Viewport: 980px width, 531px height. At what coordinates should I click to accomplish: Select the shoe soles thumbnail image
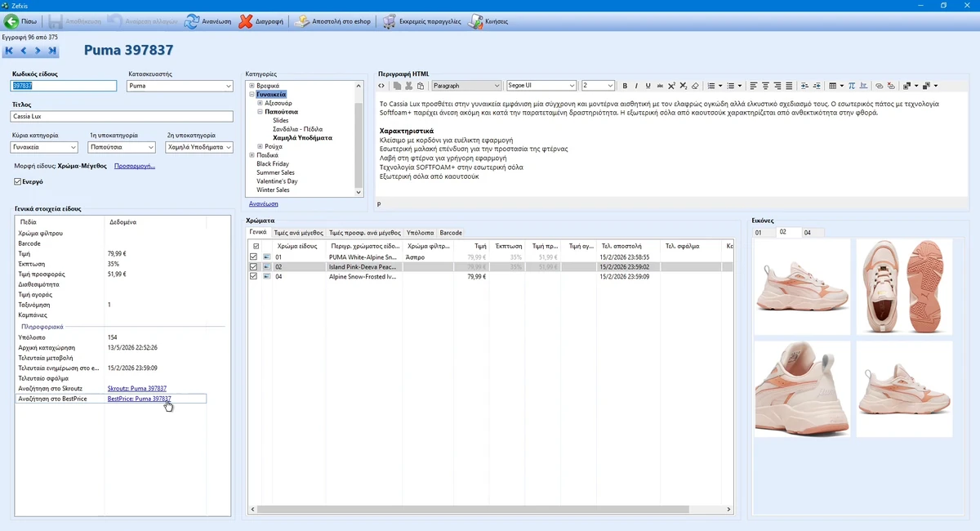[904, 287]
